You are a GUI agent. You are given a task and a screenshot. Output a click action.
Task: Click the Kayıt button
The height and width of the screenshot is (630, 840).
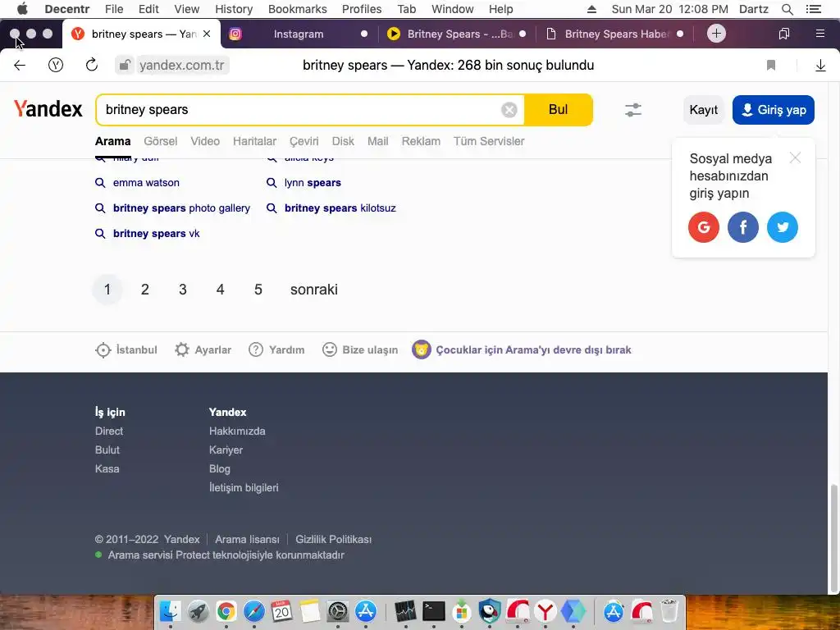coord(703,110)
